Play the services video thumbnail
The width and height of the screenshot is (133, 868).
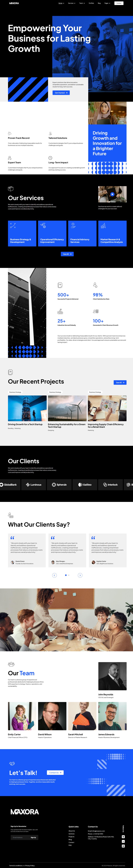click(112, 194)
